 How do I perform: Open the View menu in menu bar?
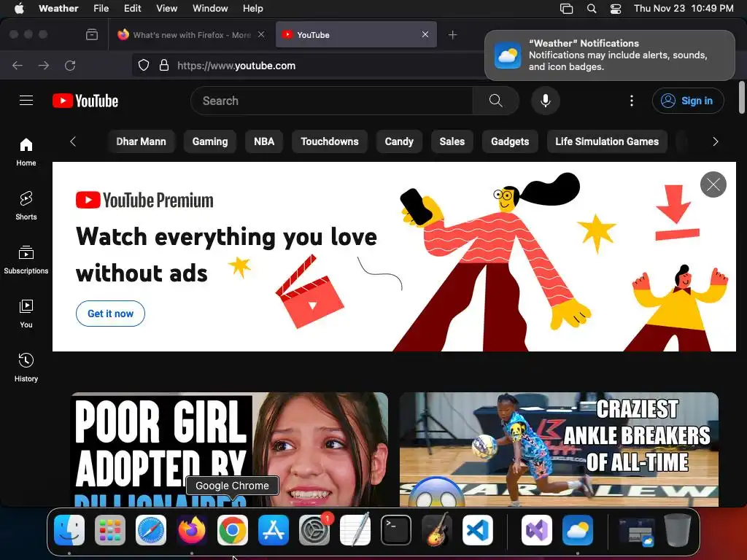pyautogui.click(x=167, y=8)
